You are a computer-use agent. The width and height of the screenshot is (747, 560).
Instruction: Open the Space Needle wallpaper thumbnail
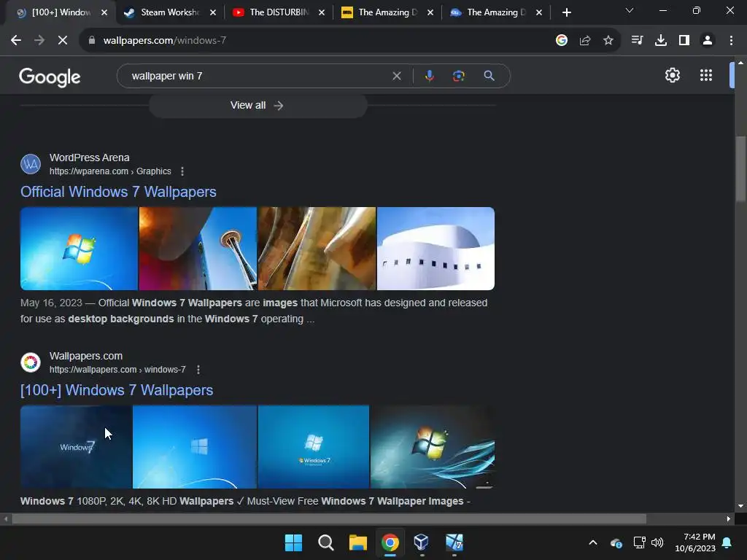(x=198, y=249)
